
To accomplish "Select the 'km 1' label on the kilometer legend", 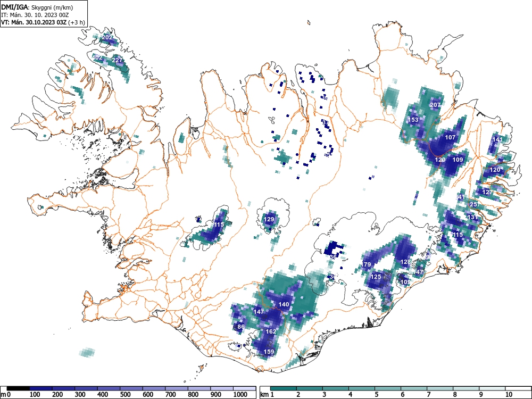I will tap(268, 395).
